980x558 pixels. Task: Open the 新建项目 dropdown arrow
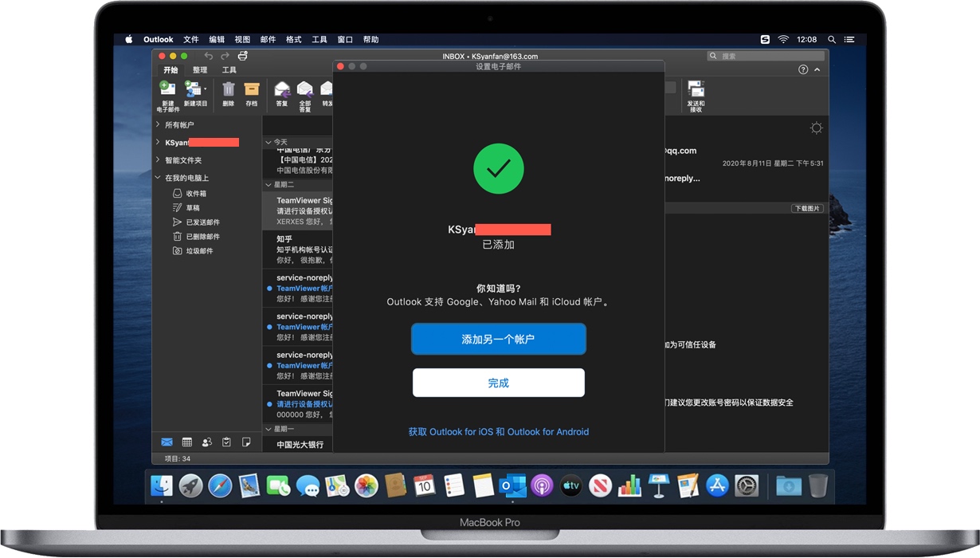coord(205,88)
